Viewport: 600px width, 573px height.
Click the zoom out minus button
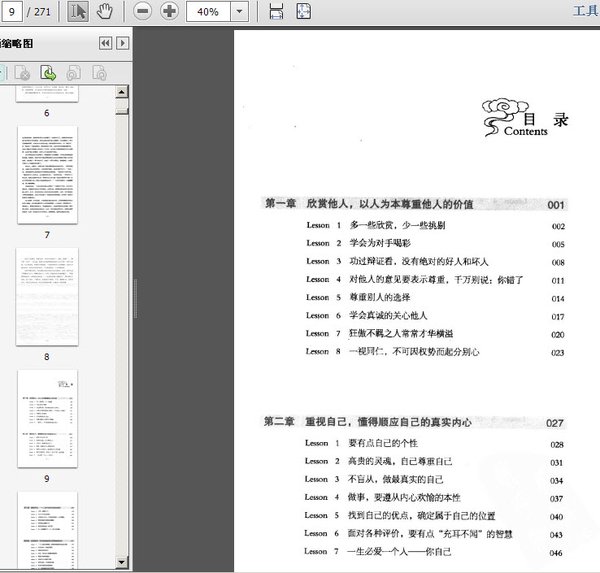(142, 11)
